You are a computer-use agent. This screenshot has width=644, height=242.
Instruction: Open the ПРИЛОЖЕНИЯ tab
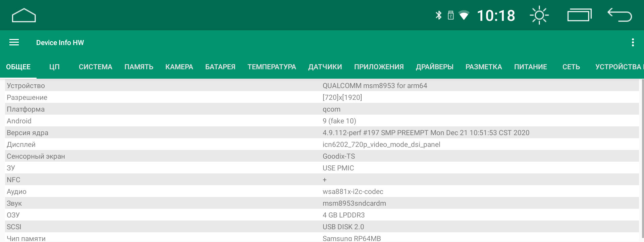(x=379, y=67)
